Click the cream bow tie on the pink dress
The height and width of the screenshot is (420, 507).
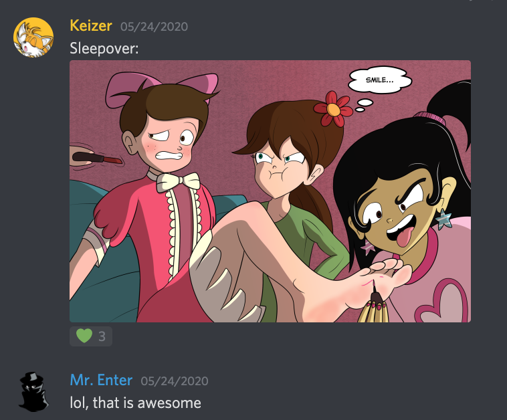[178, 181]
